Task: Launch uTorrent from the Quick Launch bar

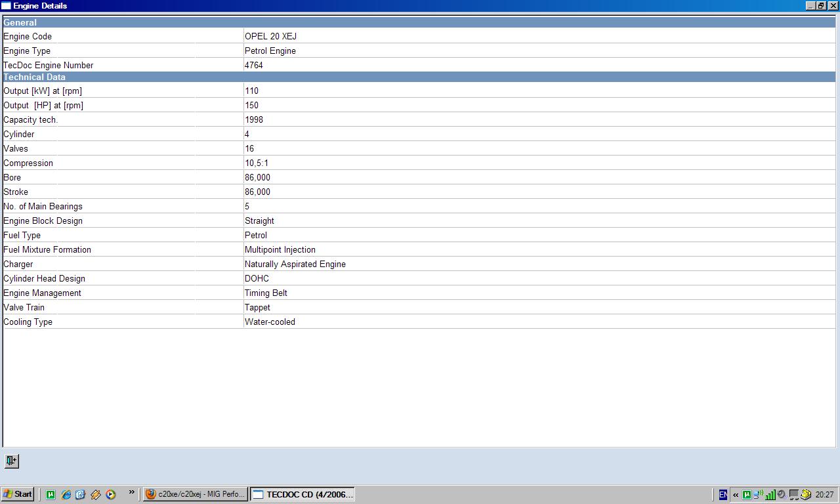Action: click(x=51, y=494)
